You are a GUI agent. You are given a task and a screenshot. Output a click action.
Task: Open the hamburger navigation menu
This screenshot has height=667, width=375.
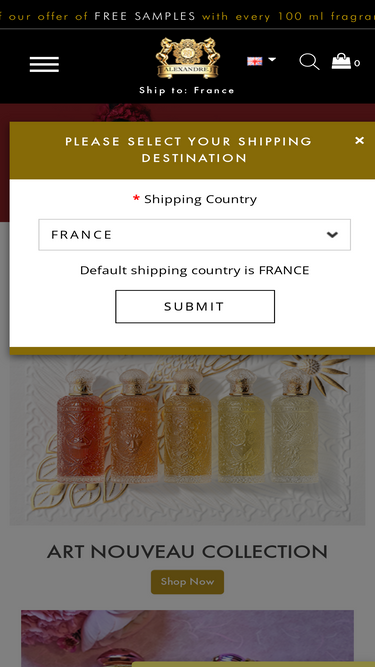click(44, 64)
